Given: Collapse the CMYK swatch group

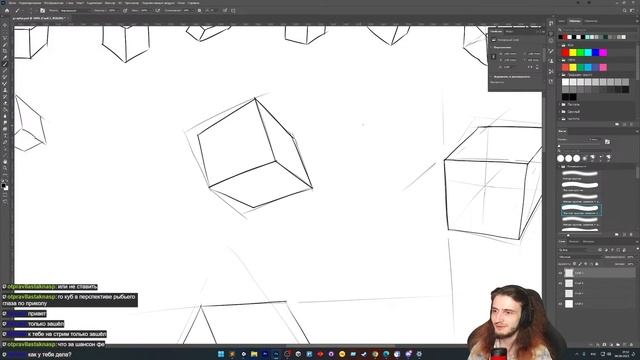Looking at the screenshot, I should [x=560, y=60].
